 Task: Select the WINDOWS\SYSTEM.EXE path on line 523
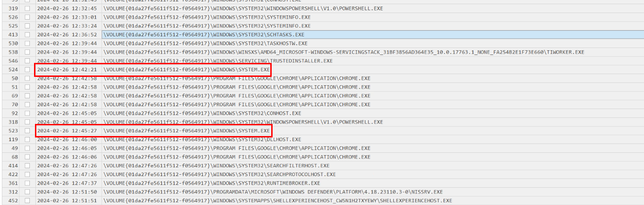click(186, 130)
